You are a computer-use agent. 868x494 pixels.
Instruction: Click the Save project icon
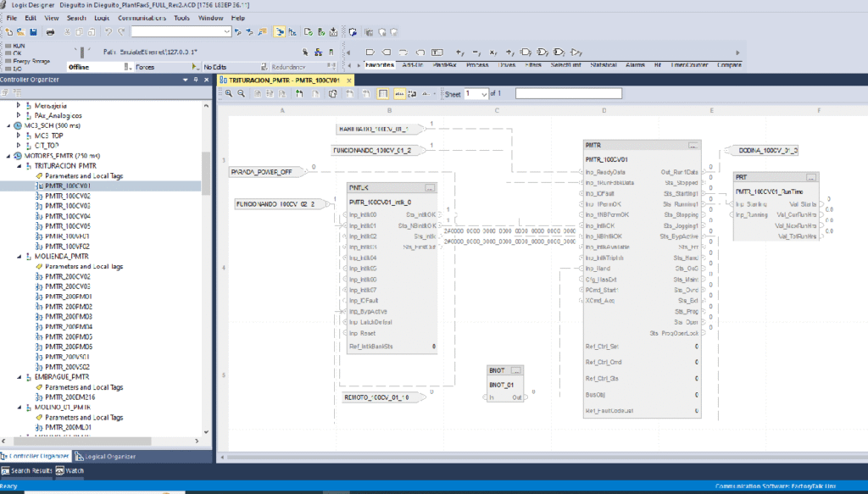(32, 32)
